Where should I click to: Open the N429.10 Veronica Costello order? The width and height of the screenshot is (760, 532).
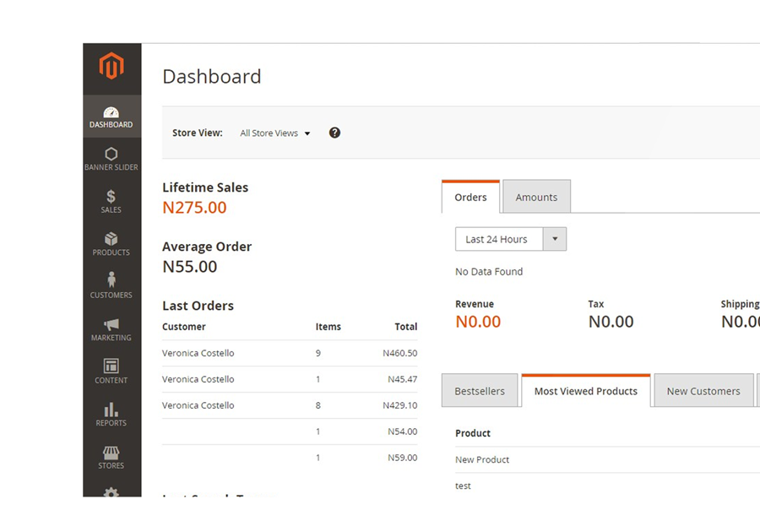click(x=290, y=405)
